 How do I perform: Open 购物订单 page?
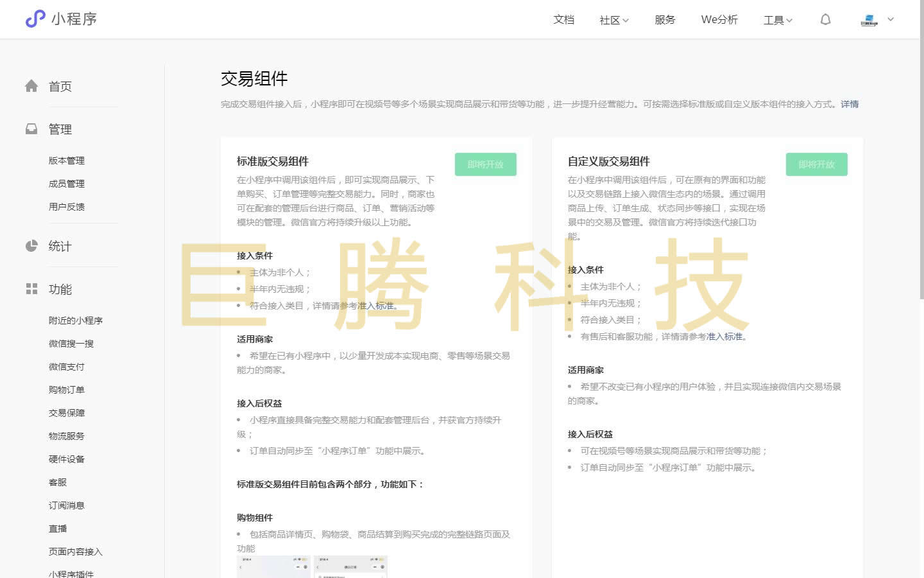67,390
